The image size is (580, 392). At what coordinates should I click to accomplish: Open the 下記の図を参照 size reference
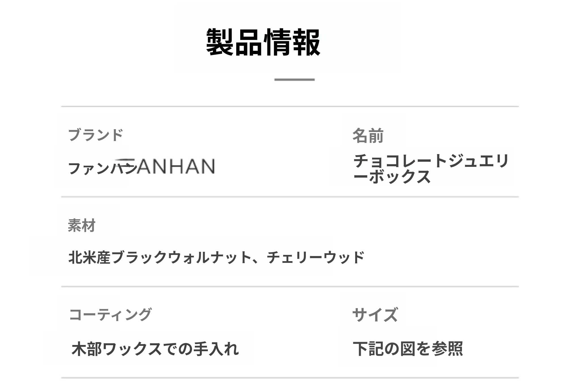pyautogui.click(x=408, y=349)
